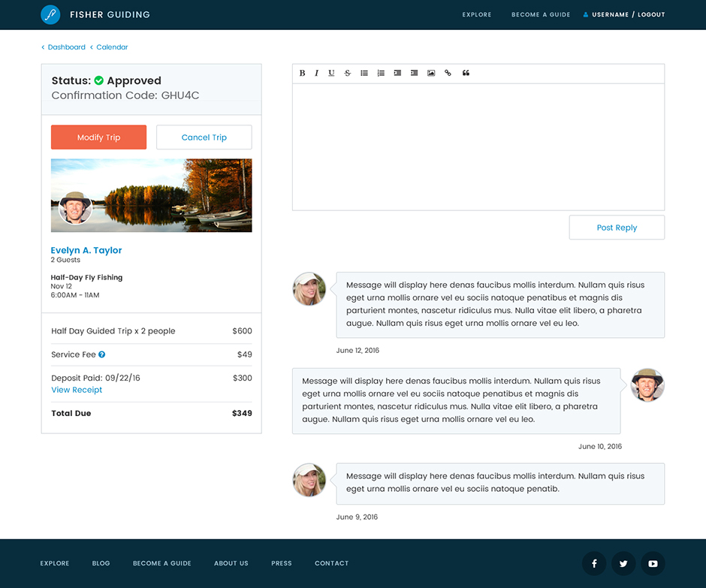
Task: Click the Service Fee help icon
Action: click(x=101, y=354)
